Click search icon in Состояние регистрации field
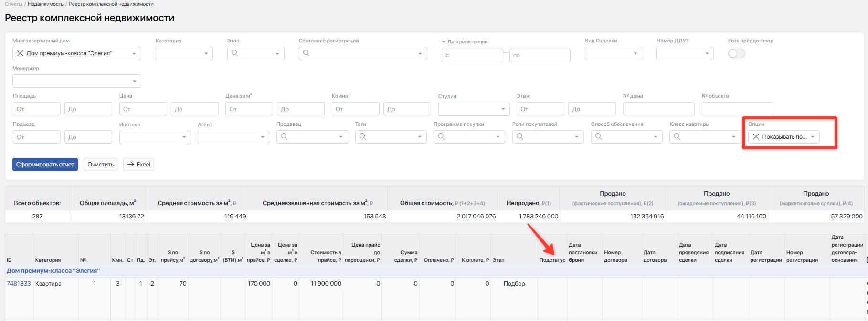 [x=307, y=53]
